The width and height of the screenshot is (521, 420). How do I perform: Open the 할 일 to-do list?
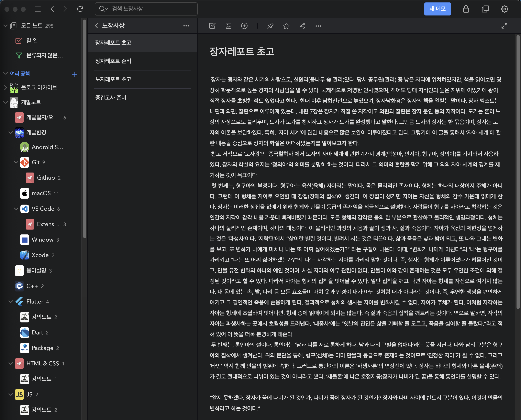click(32, 41)
